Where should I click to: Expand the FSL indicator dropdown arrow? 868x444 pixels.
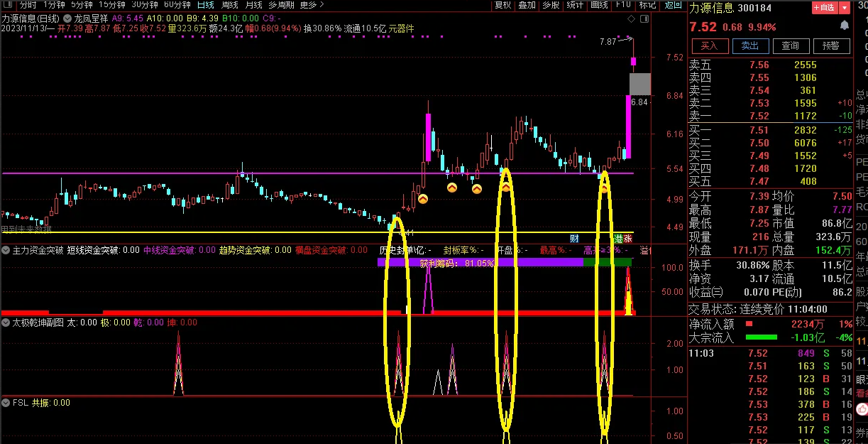pos(6,403)
